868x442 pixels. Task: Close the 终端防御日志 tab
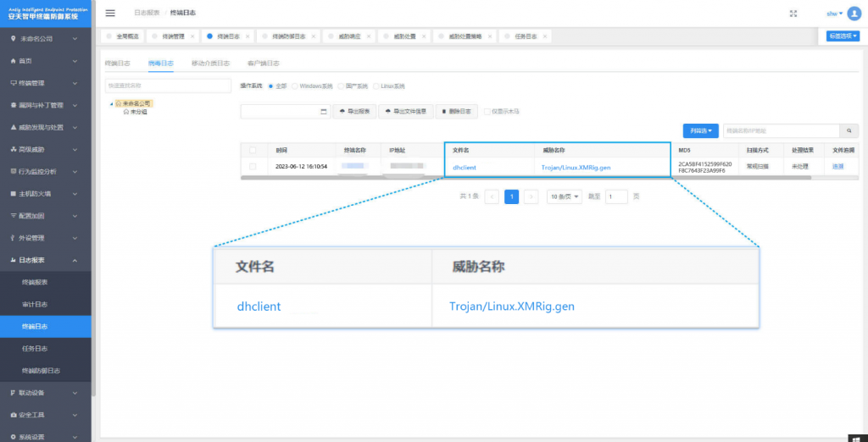314,36
